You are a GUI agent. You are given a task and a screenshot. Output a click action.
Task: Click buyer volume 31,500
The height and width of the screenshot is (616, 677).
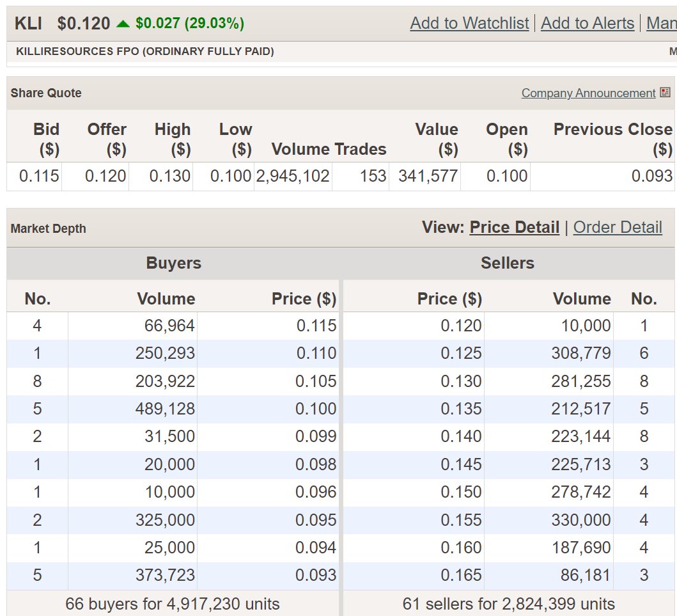(x=169, y=437)
